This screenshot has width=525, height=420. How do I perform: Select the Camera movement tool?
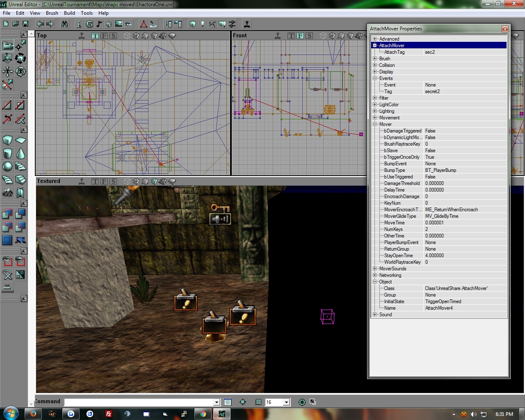[x=7, y=45]
